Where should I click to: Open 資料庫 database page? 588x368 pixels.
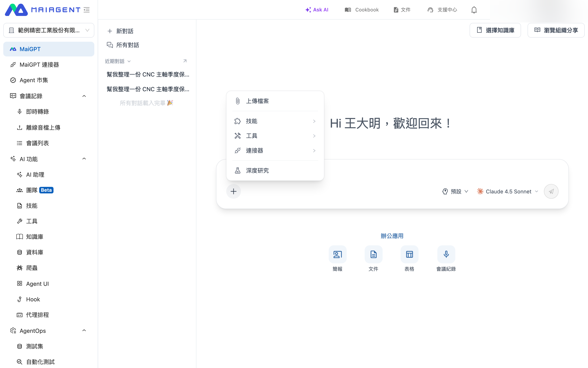pos(49,252)
